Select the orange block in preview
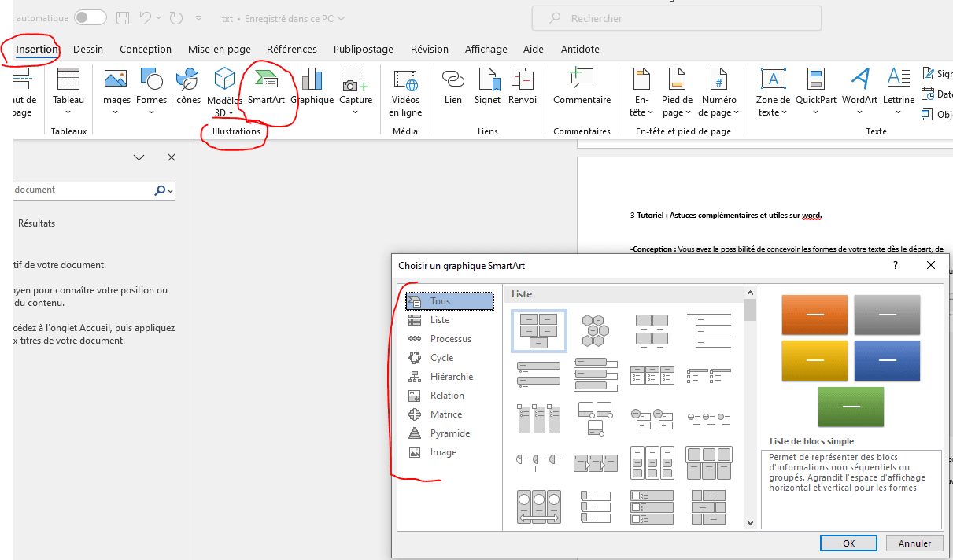Viewport: 953px width, 560px height. coord(814,315)
